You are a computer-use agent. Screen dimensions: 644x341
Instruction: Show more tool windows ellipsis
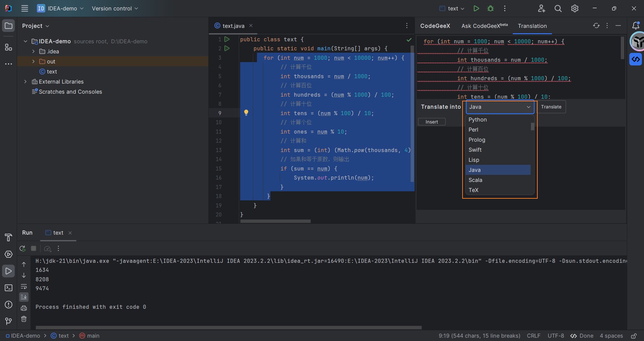click(x=8, y=64)
